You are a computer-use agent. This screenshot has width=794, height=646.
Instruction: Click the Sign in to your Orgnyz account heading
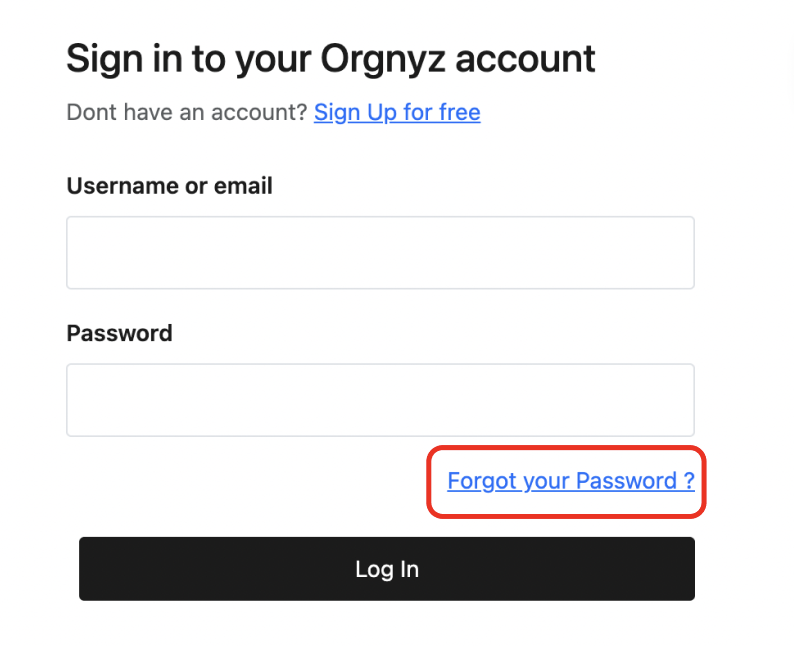tap(330, 60)
